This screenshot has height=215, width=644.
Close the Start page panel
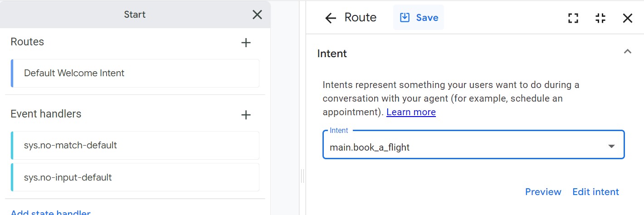pos(257,15)
